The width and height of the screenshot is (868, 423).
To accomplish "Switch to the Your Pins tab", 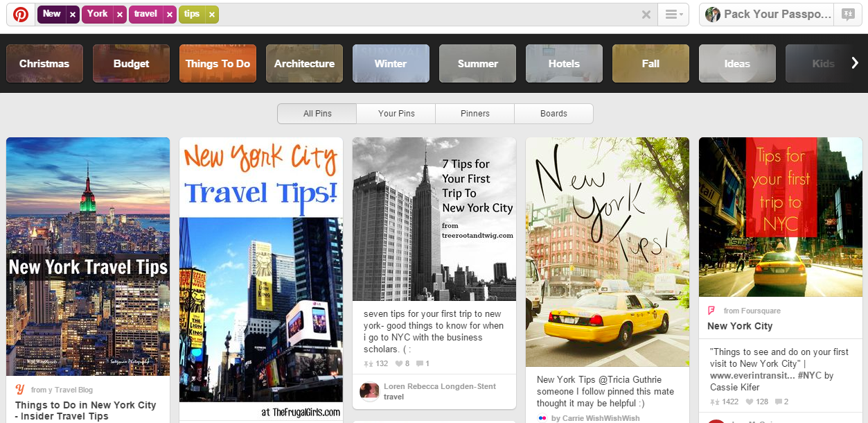I will (x=396, y=113).
